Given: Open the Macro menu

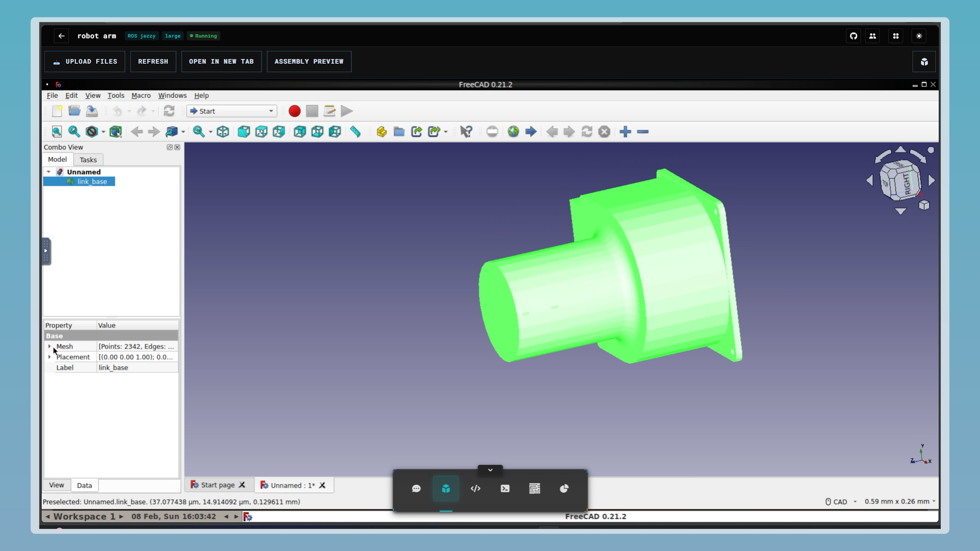Looking at the screenshot, I should click(141, 95).
